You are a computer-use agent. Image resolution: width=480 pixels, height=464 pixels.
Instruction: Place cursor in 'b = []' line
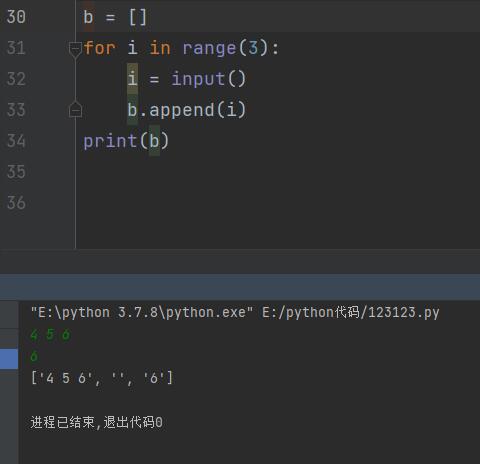click(115, 17)
